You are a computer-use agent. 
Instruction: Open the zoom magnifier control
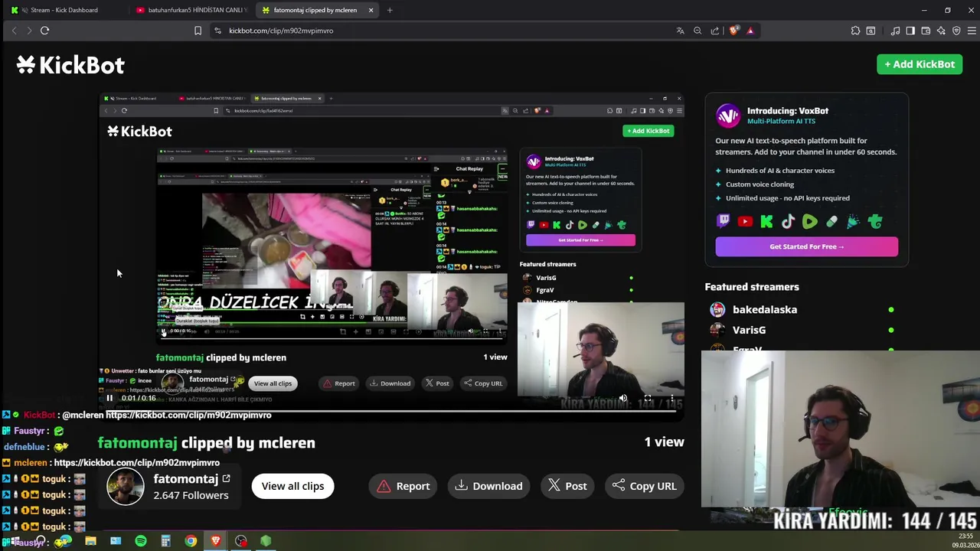pos(697,31)
